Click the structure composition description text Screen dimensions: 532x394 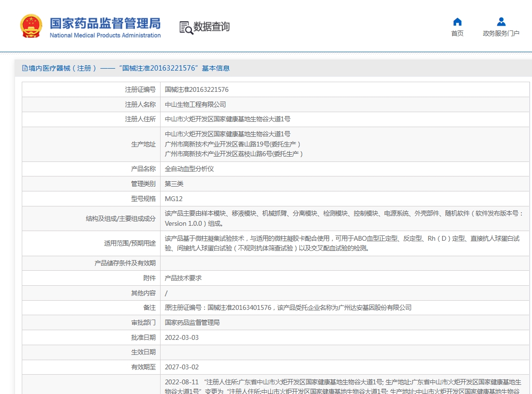click(344, 219)
